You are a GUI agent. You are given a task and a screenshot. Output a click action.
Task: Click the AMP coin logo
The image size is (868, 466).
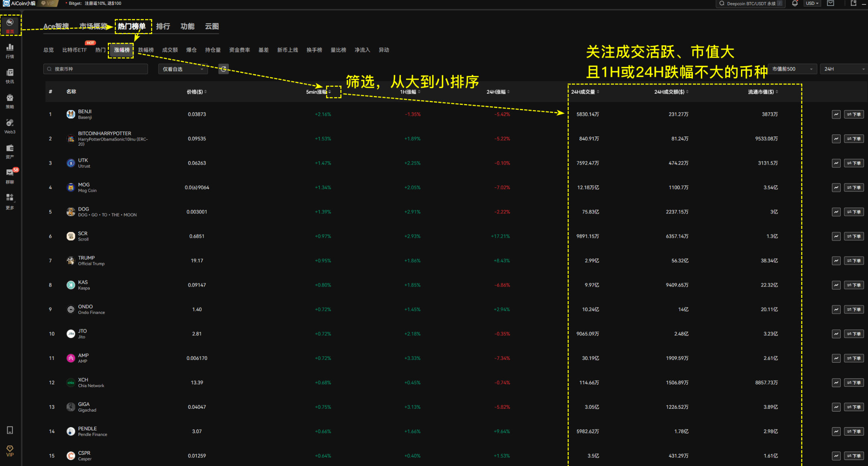pyautogui.click(x=71, y=358)
